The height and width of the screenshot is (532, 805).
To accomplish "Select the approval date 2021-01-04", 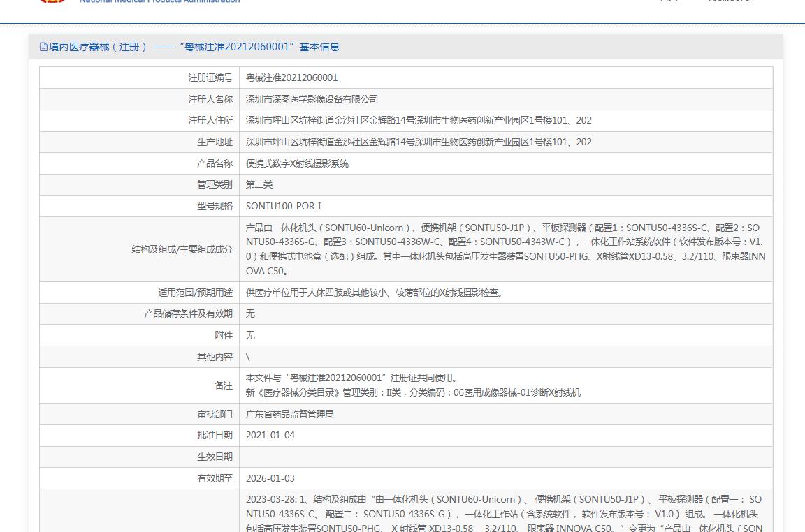I will click(x=270, y=435).
